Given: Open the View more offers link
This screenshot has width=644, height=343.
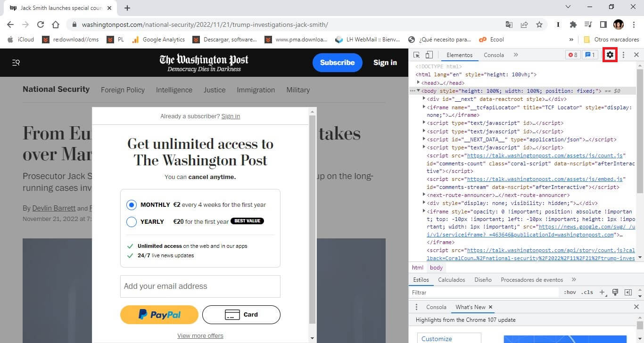Looking at the screenshot, I should click(x=200, y=336).
